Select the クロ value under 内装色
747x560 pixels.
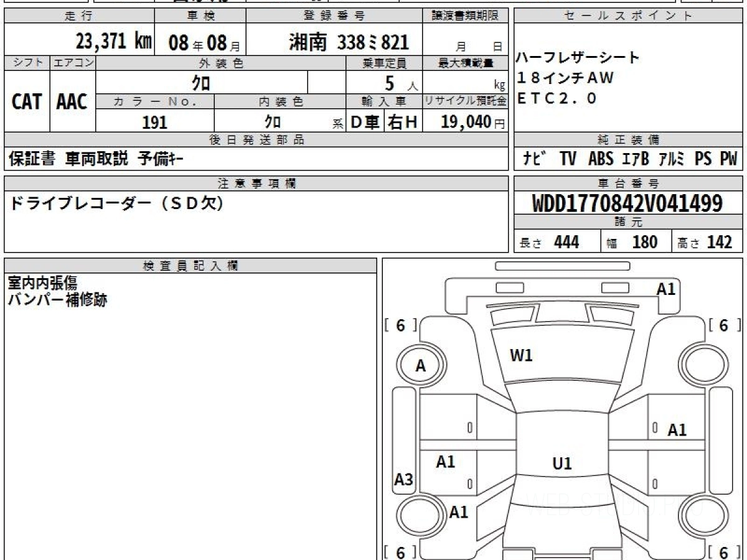coord(272,122)
